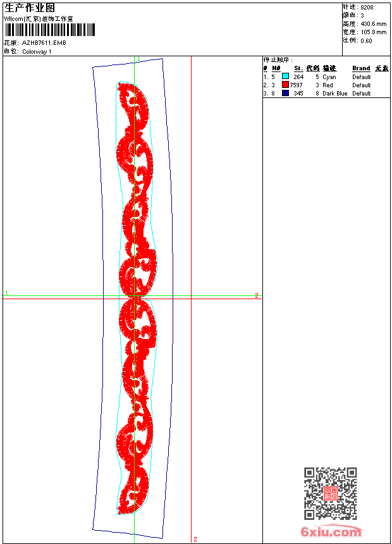392x544 pixels.
Task: Select stitch count 345 in the Dark Blue row
Action: click(x=298, y=94)
